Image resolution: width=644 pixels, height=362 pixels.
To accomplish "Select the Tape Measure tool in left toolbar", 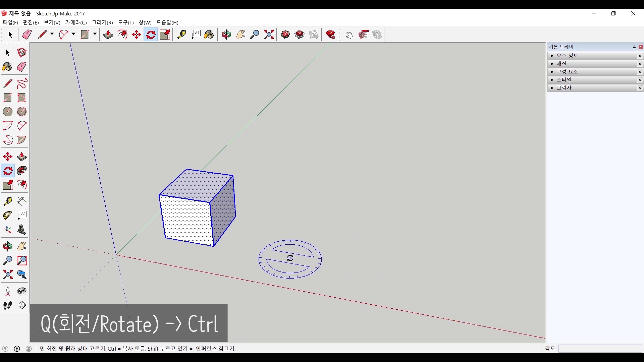I will [8, 201].
